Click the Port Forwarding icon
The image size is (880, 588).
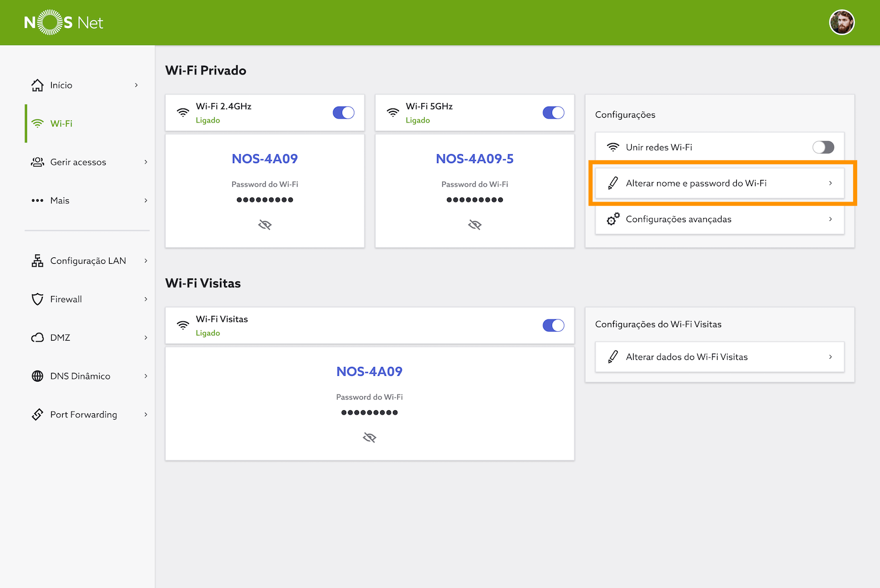pos(38,414)
